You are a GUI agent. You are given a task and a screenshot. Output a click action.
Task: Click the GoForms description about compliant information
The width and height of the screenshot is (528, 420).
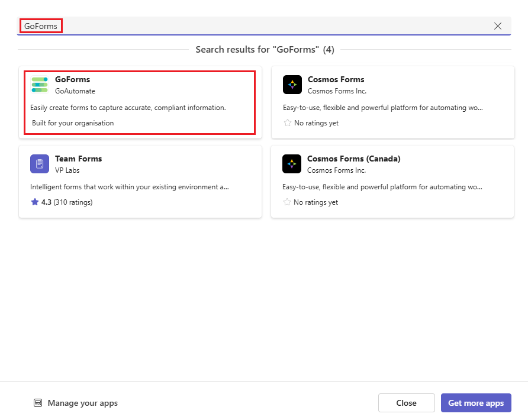coord(128,108)
